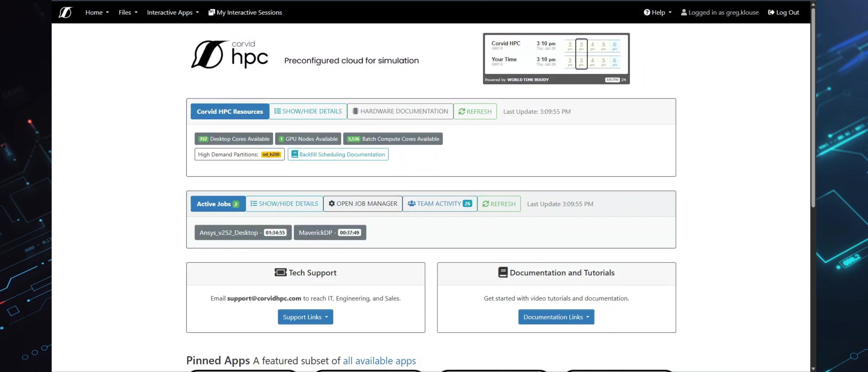Click the 'Corvid HPC' label in clock widget
The height and width of the screenshot is (372, 868).
506,43
